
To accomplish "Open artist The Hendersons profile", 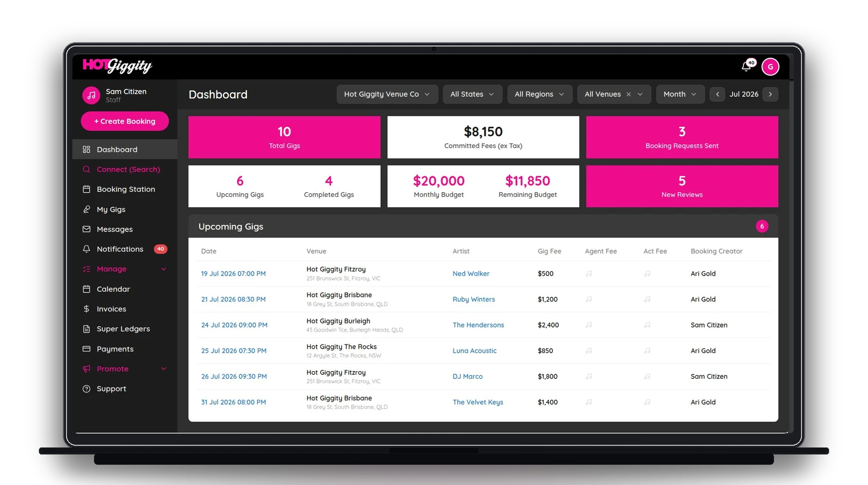I will 478,325.
